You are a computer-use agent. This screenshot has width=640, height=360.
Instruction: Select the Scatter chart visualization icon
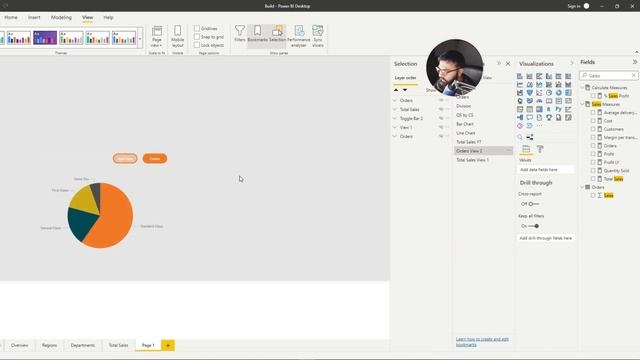(539, 93)
